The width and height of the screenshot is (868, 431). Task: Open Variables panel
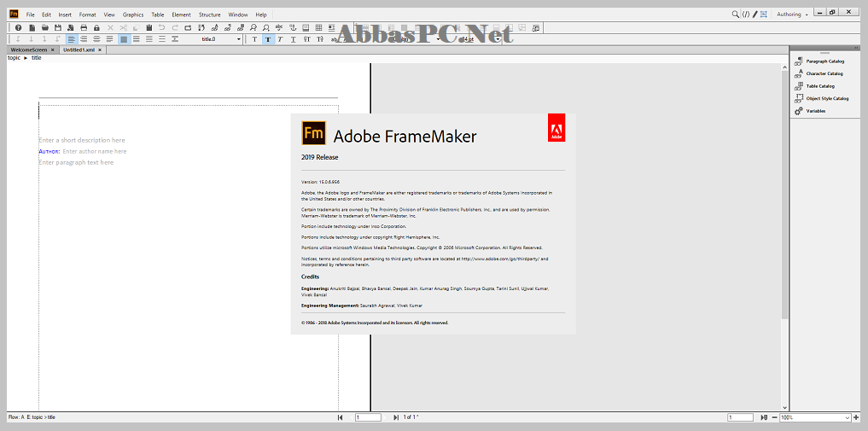tap(809, 111)
